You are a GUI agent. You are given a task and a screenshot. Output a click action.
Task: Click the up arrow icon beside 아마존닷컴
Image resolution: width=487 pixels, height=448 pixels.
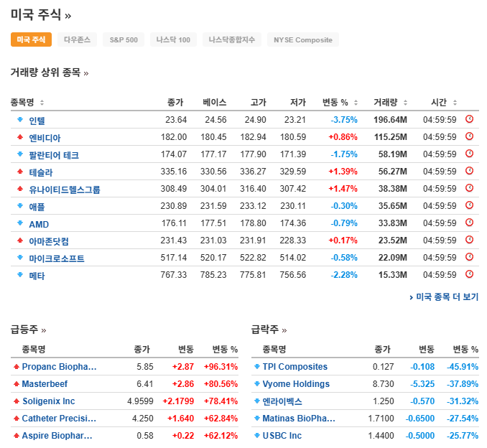(x=20, y=240)
